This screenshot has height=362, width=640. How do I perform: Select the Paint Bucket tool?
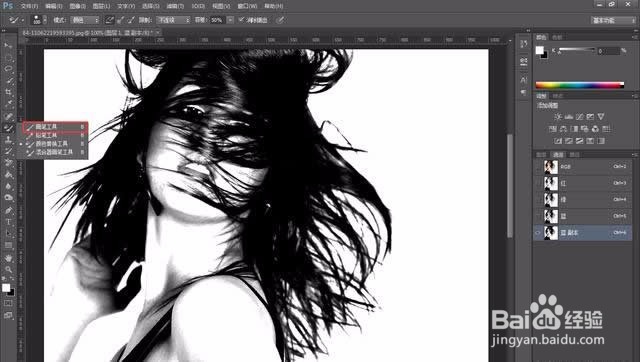(8, 175)
